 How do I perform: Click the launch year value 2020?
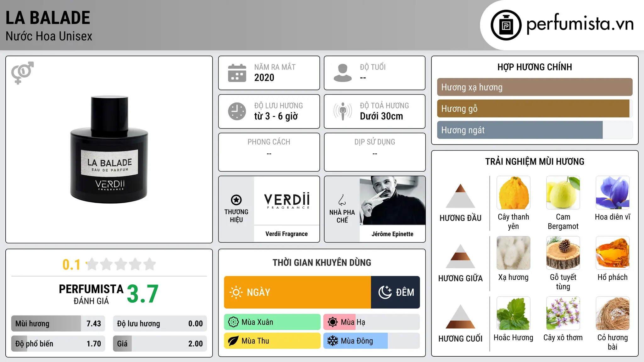pos(264,78)
